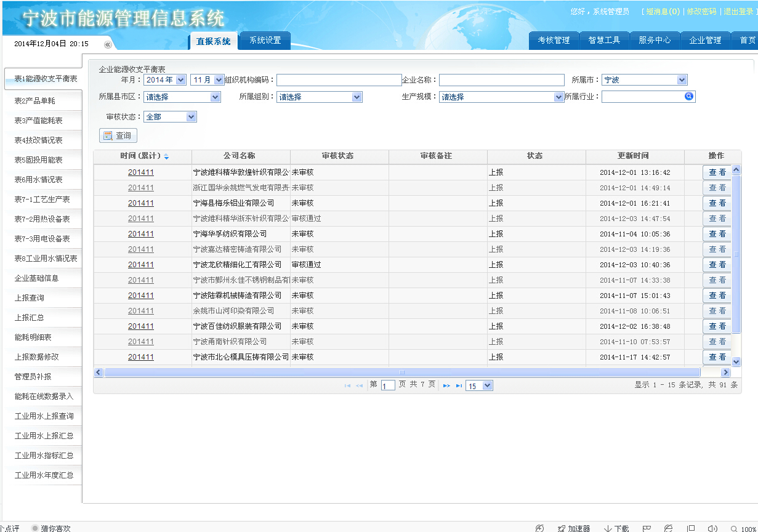Jump to the last page of results
758x532 pixels.
(459, 385)
